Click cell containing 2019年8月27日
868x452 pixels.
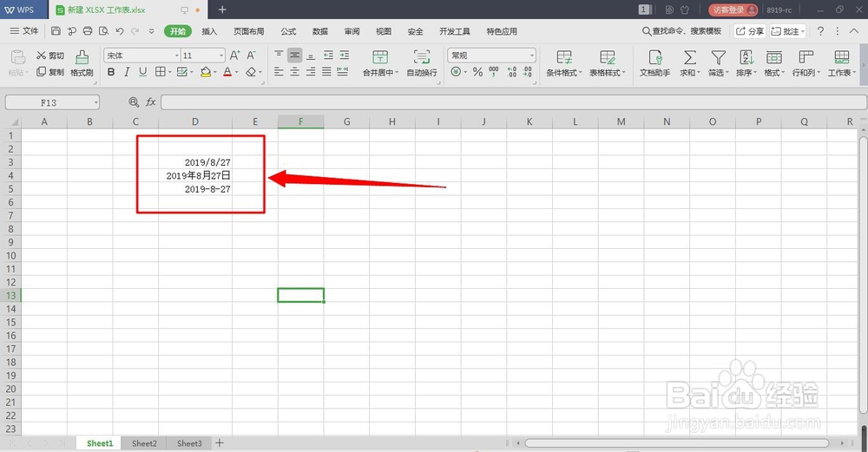194,175
